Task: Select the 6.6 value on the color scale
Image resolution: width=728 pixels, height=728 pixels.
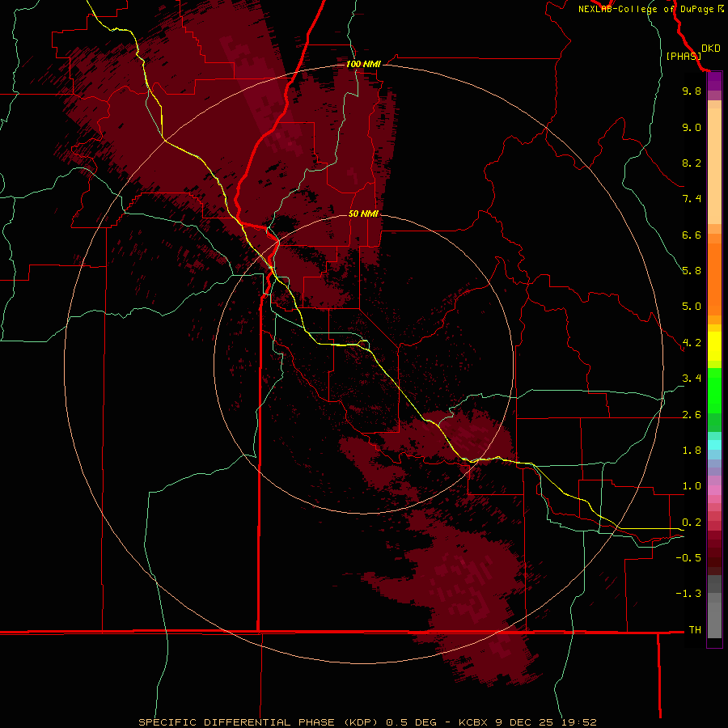Action: pos(692,235)
